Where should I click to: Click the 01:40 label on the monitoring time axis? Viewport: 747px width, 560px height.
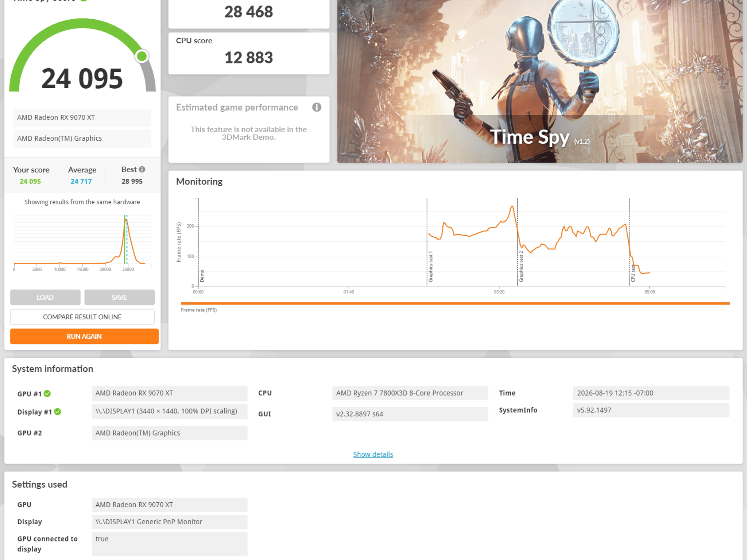(x=349, y=292)
